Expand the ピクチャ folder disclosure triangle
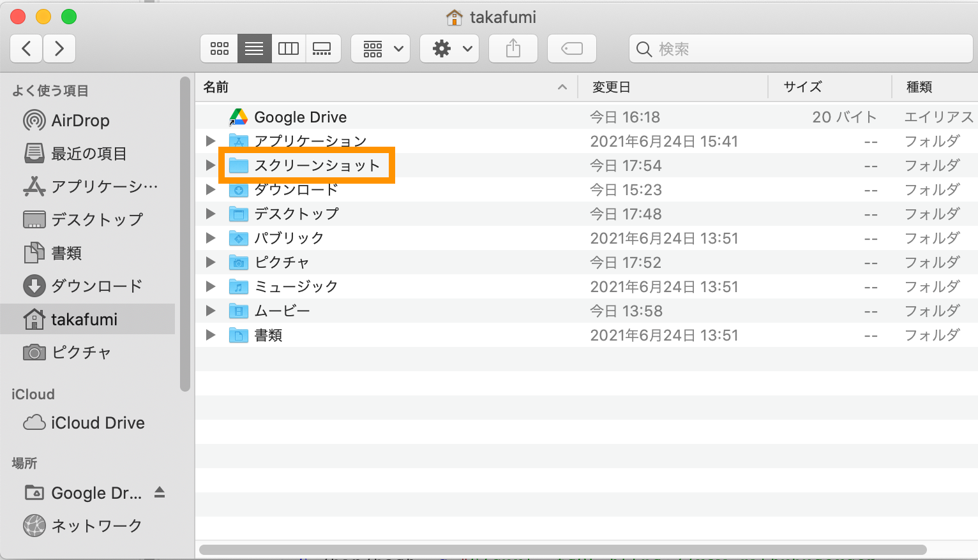Viewport: 978px width, 560px height. point(210,262)
